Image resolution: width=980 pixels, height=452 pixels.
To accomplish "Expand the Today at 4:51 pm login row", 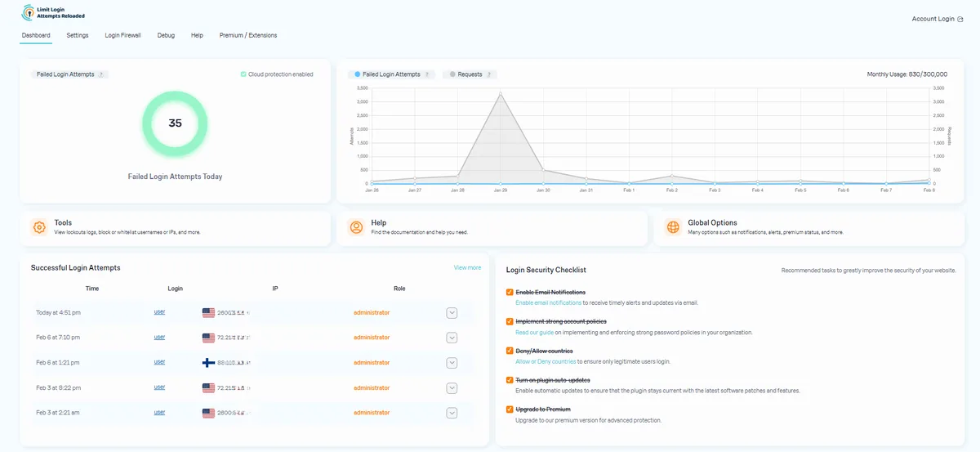I will (x=452, y=312).
